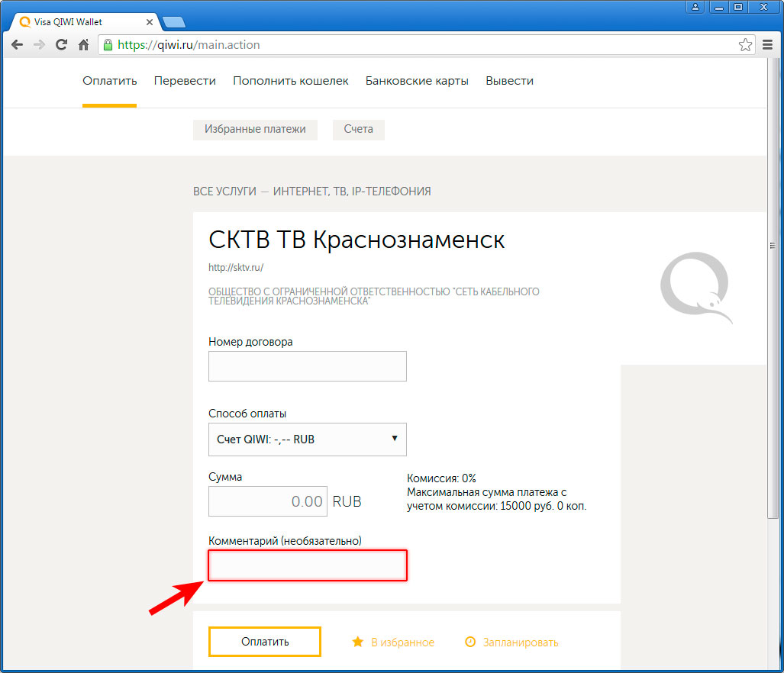Click the Максимальная сумма платежа text

pos(496,499)
